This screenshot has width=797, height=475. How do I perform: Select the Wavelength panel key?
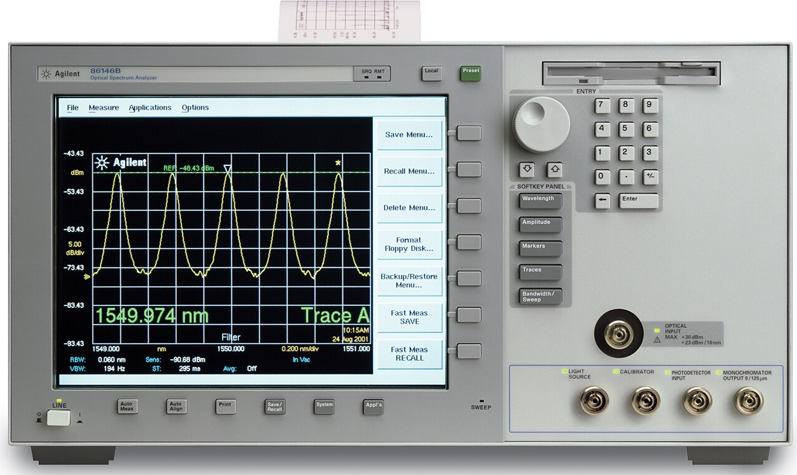tap(540, 201)
